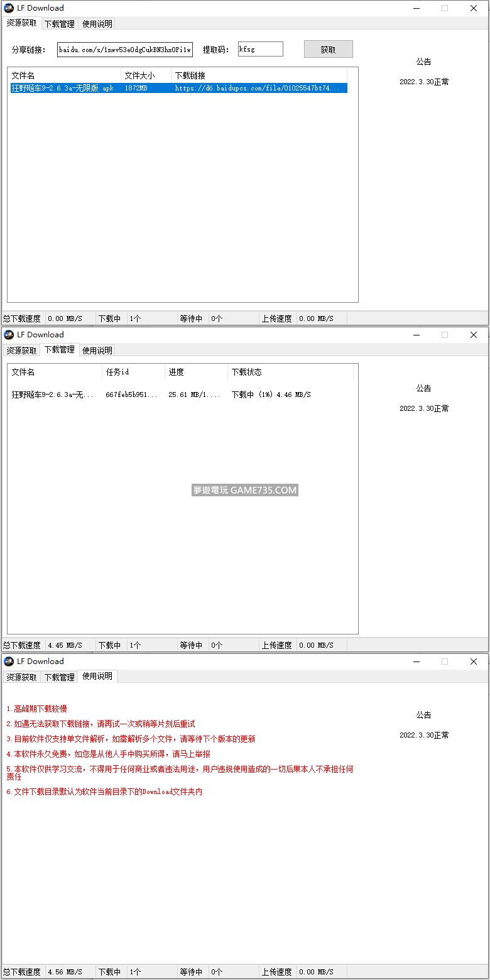Screen dimensions: 490x980
Task: Select 使用说明 tab in the bottom window
Action: pyautogui.click(x=97, y=676)
